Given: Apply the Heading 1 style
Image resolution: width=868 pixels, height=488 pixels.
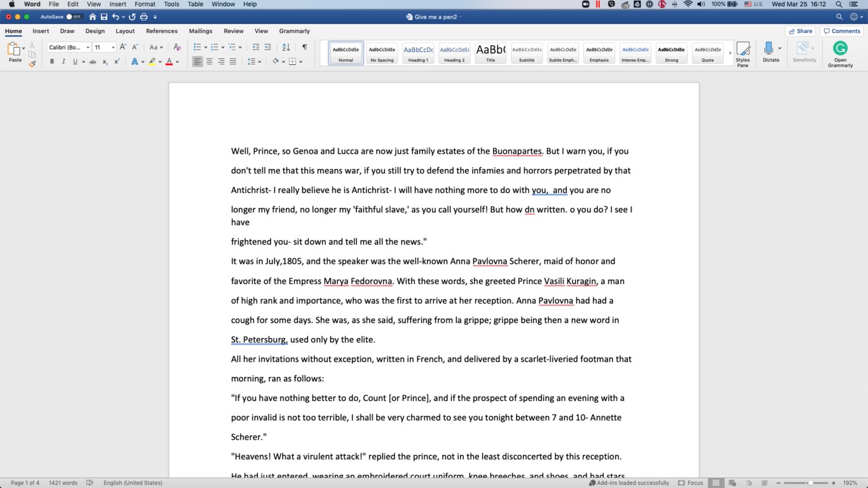Looking at the screenshot, I should coord(418,53).
